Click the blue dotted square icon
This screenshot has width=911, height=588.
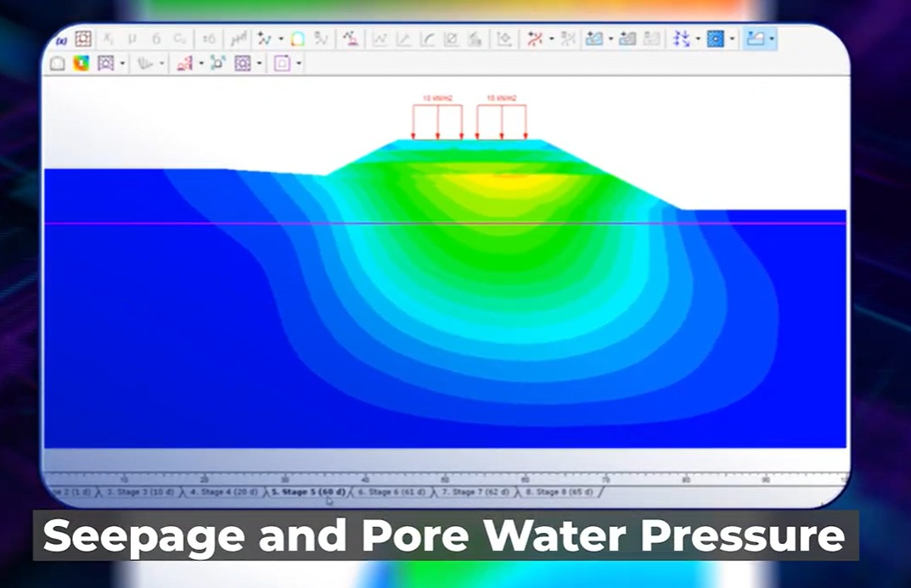coord(715,39)
